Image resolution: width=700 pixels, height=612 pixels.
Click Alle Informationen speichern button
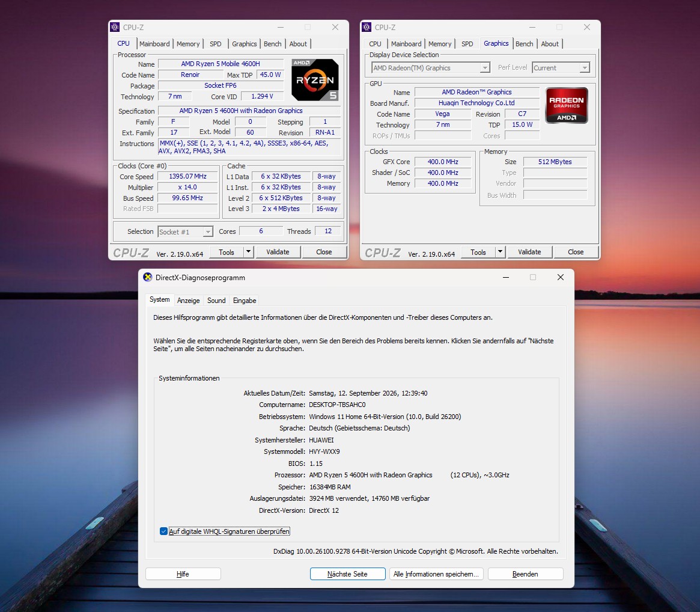coord(436,574)
